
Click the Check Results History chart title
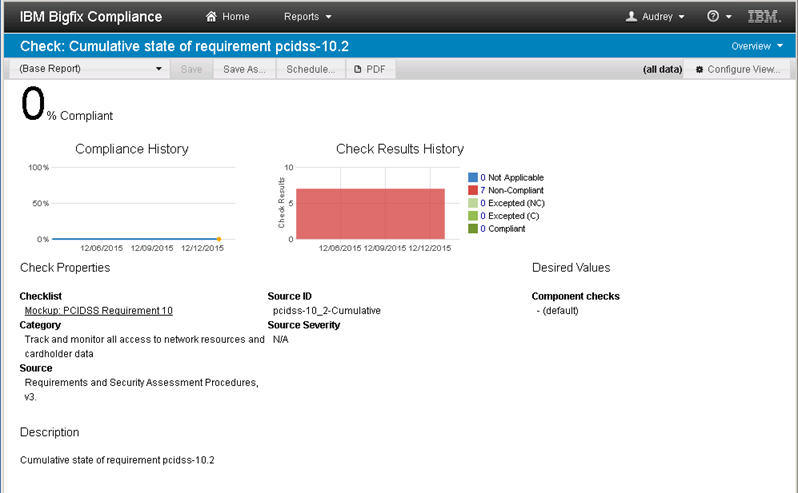400,149
